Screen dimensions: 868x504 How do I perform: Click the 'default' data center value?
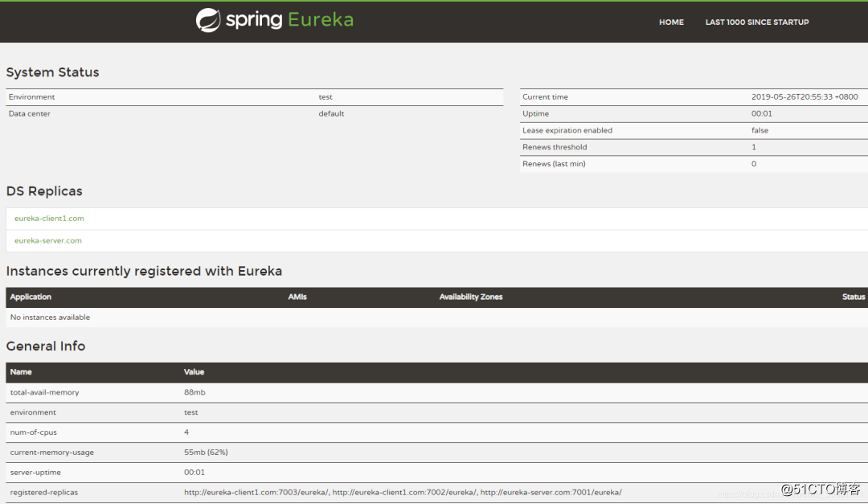click(331, 113)
